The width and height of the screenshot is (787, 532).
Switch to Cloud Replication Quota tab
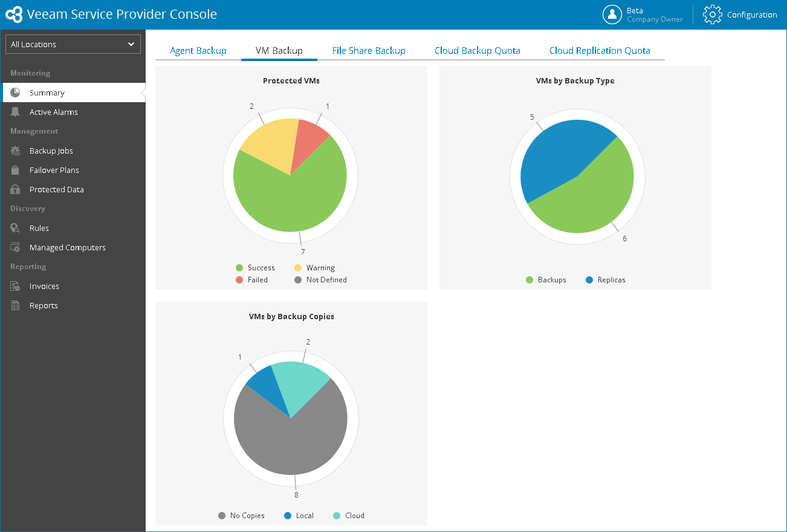pos(600,51)
